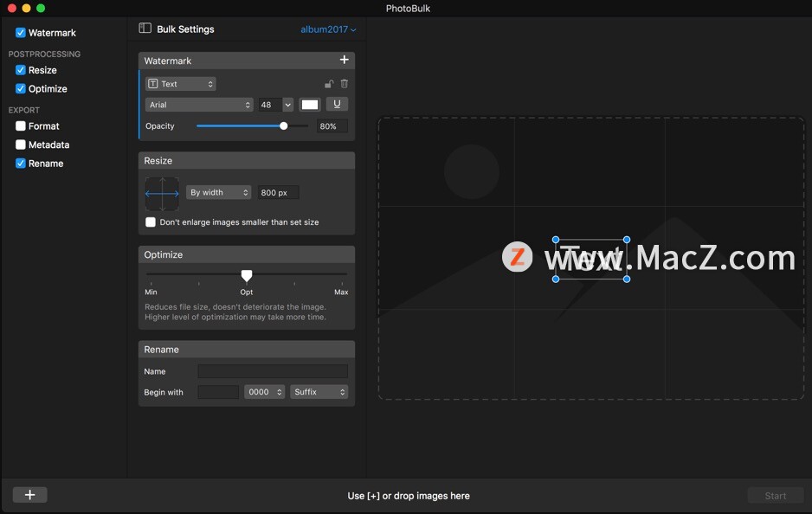Viewport: 812px width, 514px height.
Task: Open the Arial font dropdown
Action: (199, 105)
